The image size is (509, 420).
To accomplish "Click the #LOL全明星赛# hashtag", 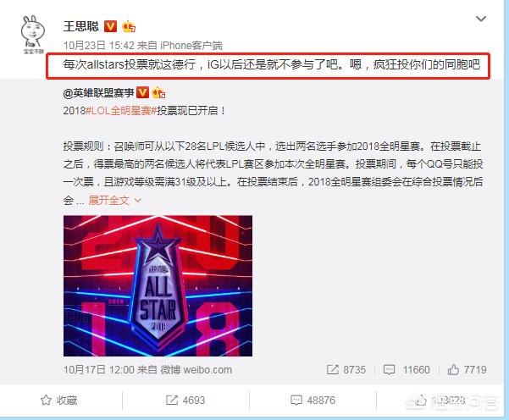I will coord(121,111).
